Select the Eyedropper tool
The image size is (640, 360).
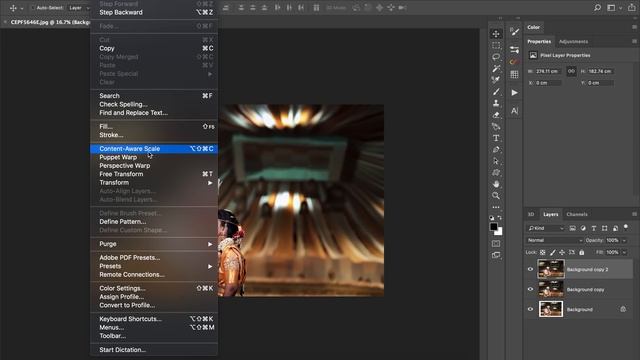point(496,80)
